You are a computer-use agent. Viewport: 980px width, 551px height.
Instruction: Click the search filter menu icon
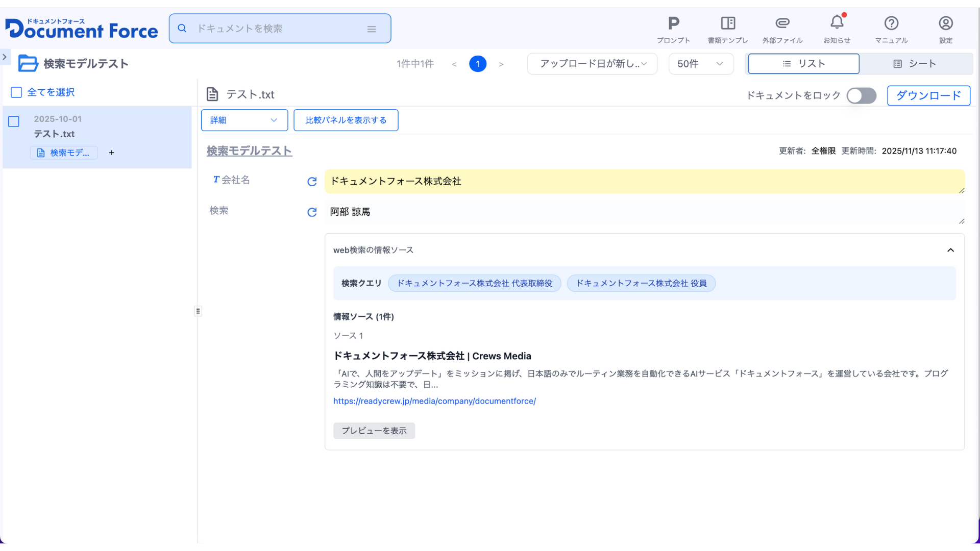(372, 29)
